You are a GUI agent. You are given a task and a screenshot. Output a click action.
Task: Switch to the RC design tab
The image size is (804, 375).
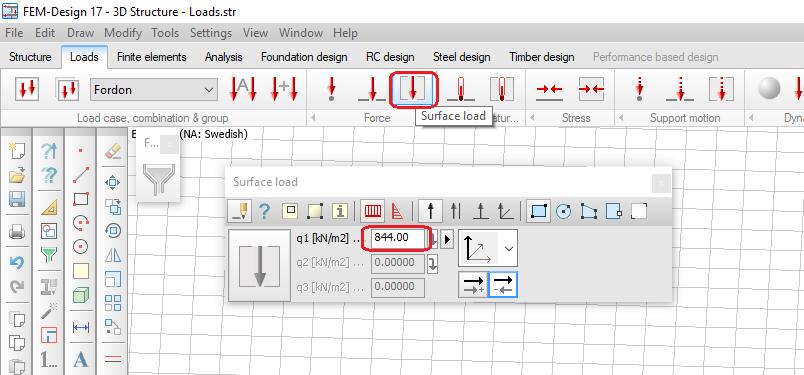tap(390, 57)
